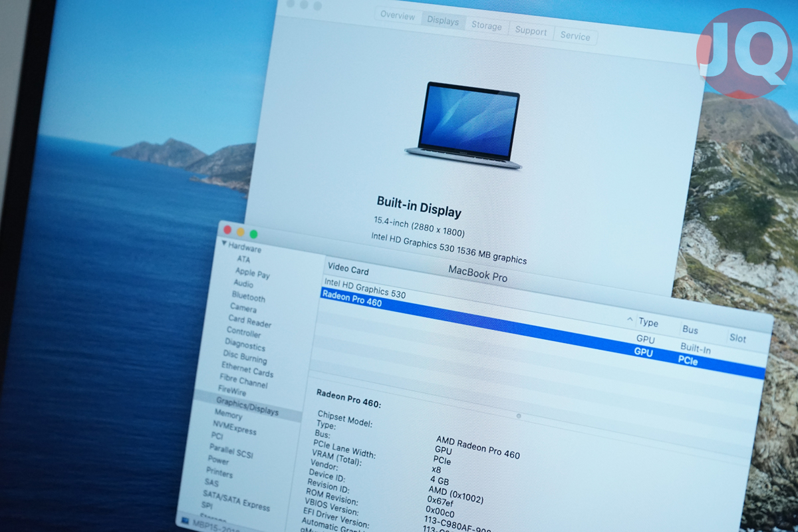Select Disc Burning in the sidebar
Image resolution: width=798 pixels, height=532 pixels.
[245, 356]
